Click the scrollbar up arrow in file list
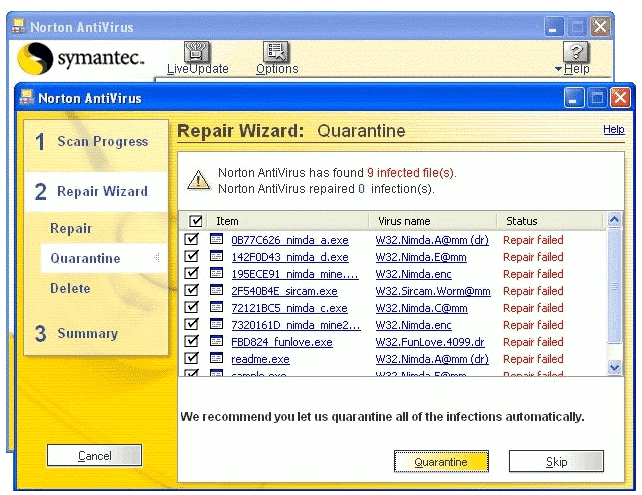The image size is (642, 495). click(x=614, y=220)
